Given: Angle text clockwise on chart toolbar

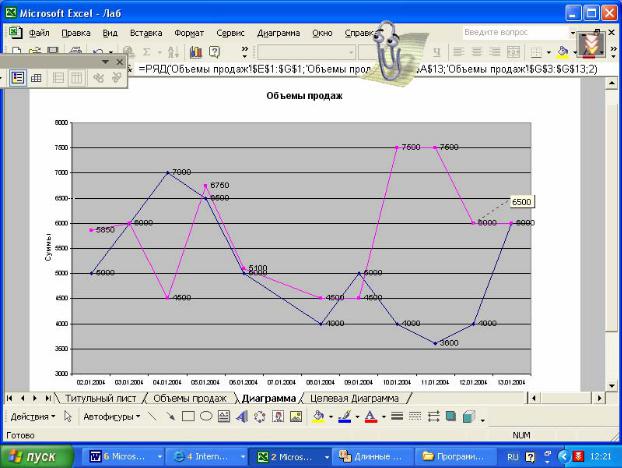Looking at the screenshot, I should pos(98,77).
